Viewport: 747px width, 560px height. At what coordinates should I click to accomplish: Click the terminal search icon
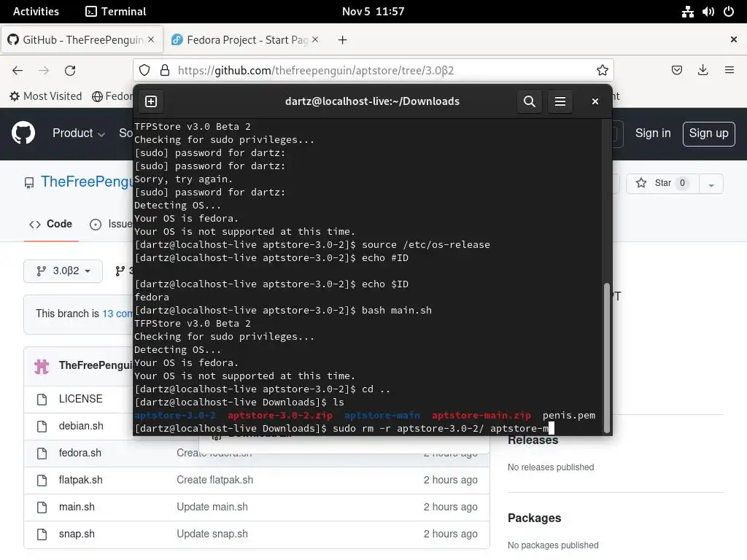(x=530, y=101)
